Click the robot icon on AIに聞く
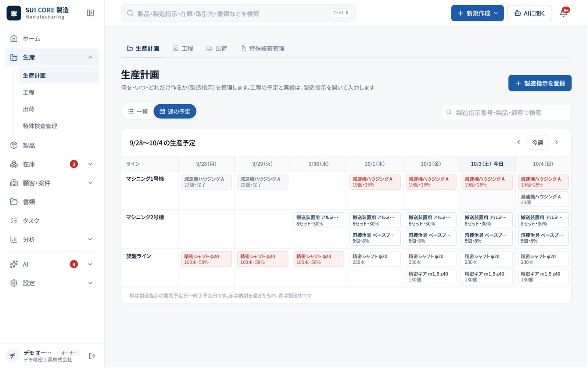This screenshot has width=588, height=368. (517, 13)
